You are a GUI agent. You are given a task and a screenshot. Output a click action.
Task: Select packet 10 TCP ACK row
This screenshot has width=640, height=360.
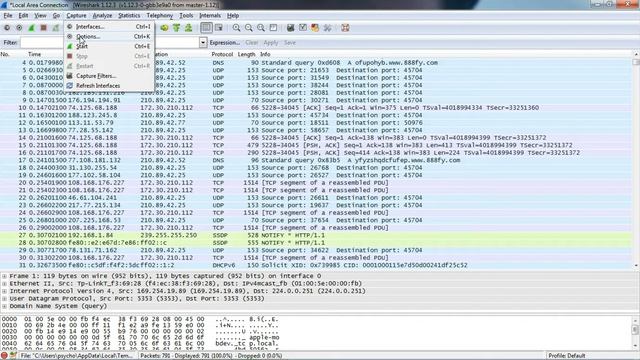pos(316,108)
